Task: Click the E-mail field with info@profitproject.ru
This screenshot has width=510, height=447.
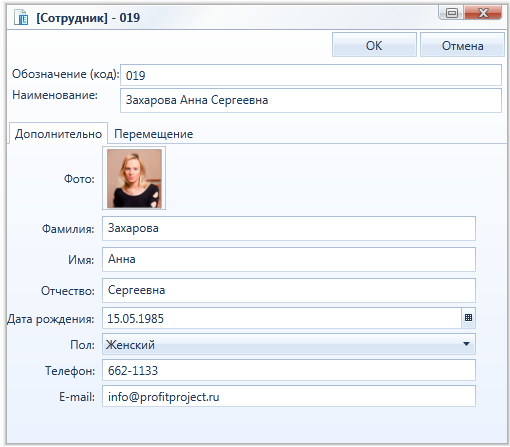Action: pos(289,396)
